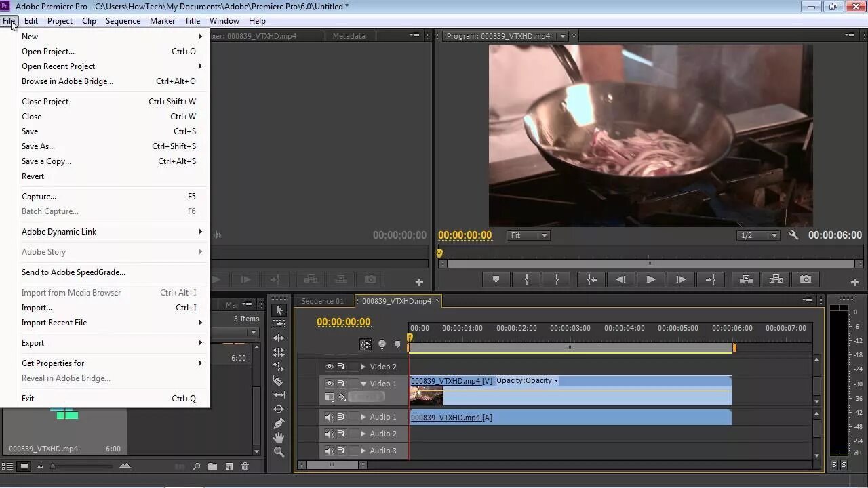
Task: Open the Edit menu
Action: pyautogui.click(x=31, y=21)
